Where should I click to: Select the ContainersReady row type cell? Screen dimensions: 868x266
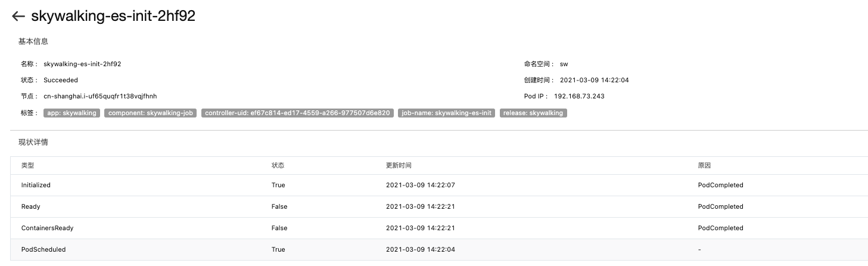[47, 228]
